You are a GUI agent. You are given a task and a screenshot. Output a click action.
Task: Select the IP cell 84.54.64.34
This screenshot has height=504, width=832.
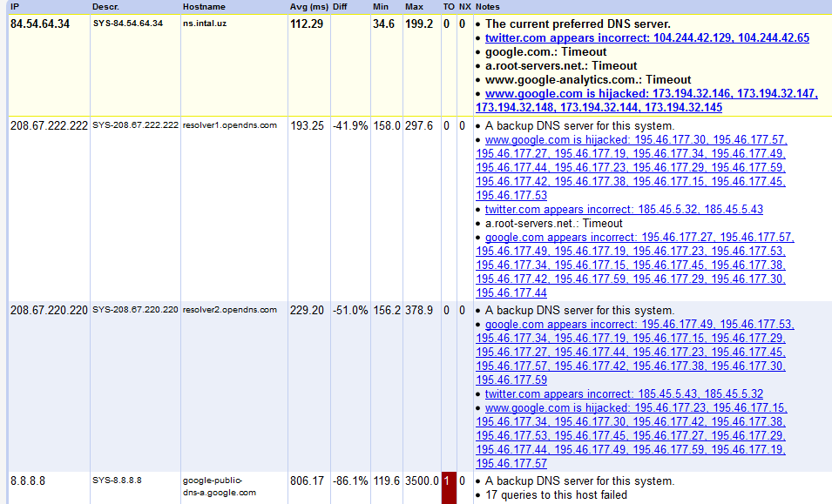pos(40,24)
